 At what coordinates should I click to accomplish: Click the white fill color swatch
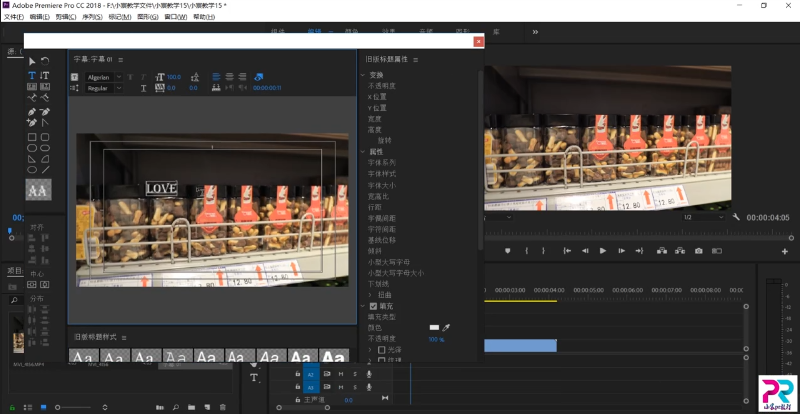click(434, 327)
